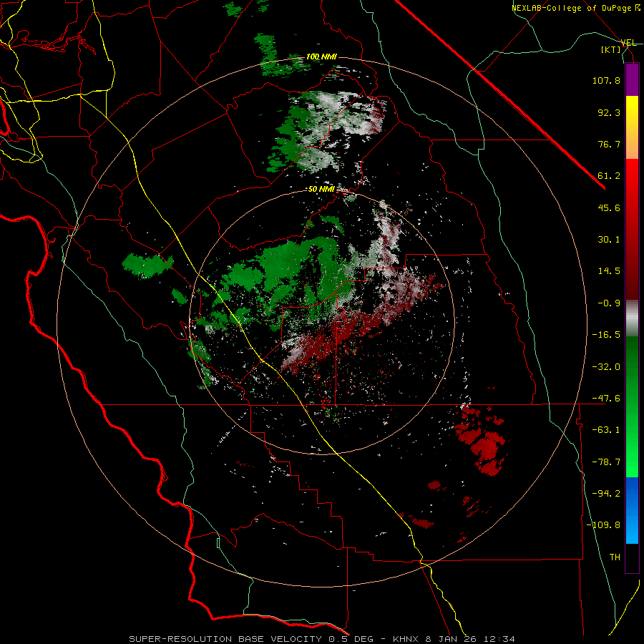Select the 14.5 scale value
This screenshot has width=644, height=644.
click(609, 271)
